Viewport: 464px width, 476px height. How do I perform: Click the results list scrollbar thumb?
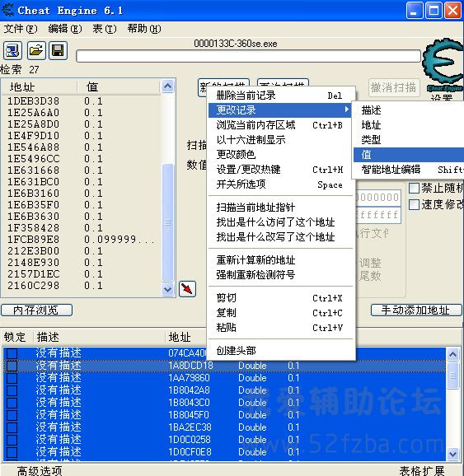point(168,222)
